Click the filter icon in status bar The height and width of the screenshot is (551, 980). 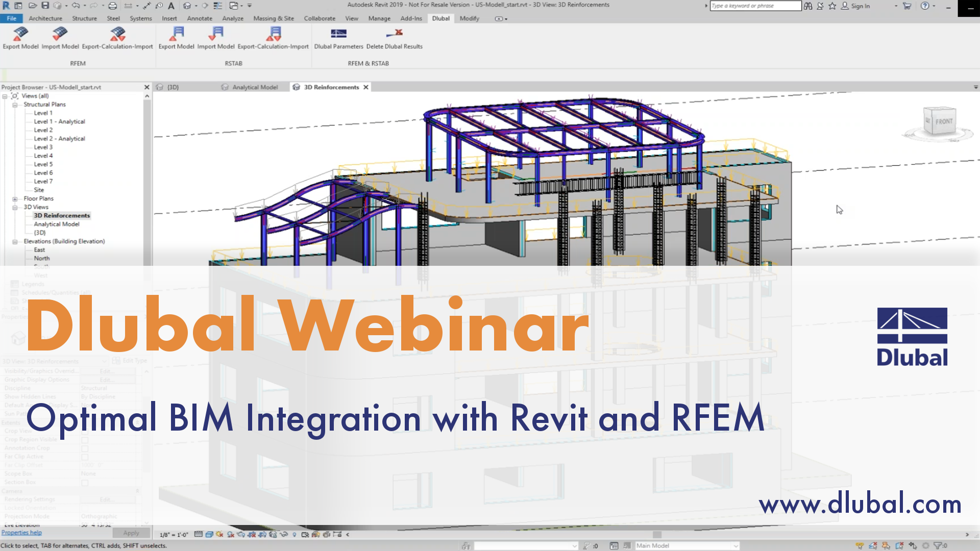pyautogui.click(x=938, y=545)
